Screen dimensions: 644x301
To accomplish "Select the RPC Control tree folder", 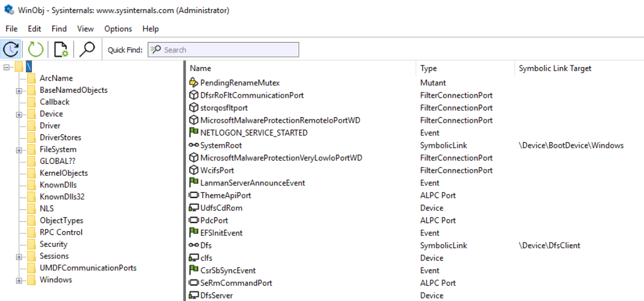I will (61, 232).
